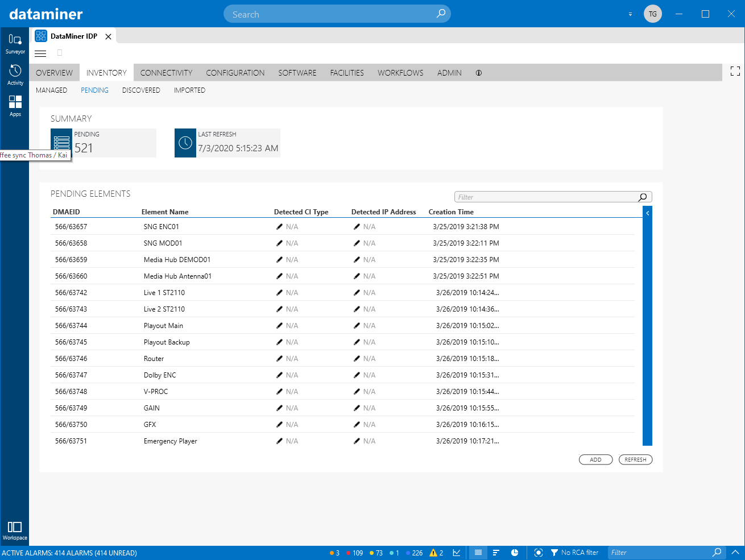Click the magnifier in Pending Elements filter
Screen dimensions: 745x560
tap(643, 197)
